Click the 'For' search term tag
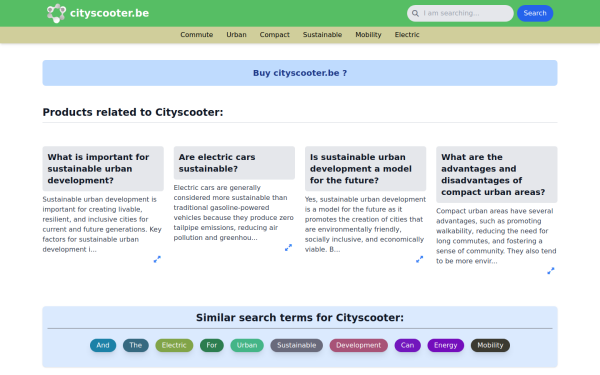This screenshot has height=375, width=600. [212, 346]
